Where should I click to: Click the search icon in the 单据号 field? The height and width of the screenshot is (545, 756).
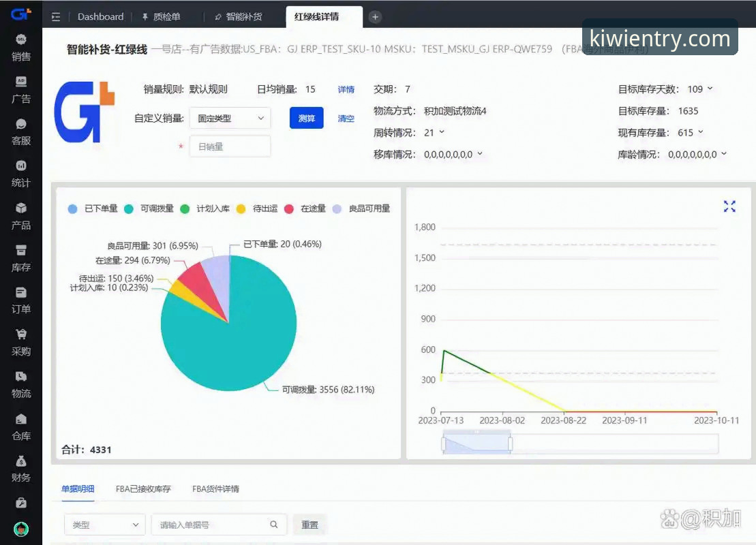[274, 525]
